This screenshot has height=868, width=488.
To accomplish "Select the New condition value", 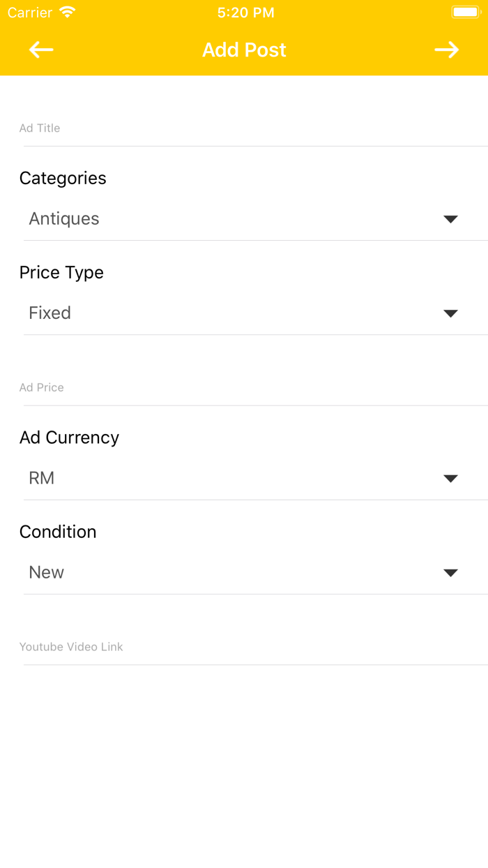I will point(47,573).
